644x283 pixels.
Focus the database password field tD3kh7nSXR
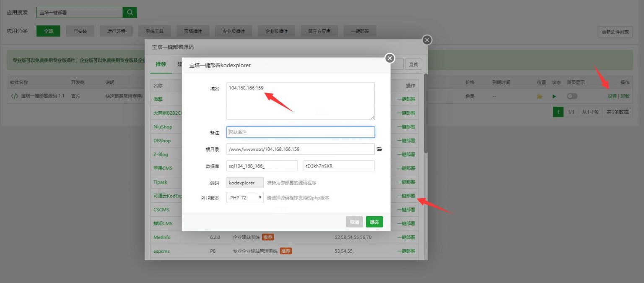tap(339, 166)
